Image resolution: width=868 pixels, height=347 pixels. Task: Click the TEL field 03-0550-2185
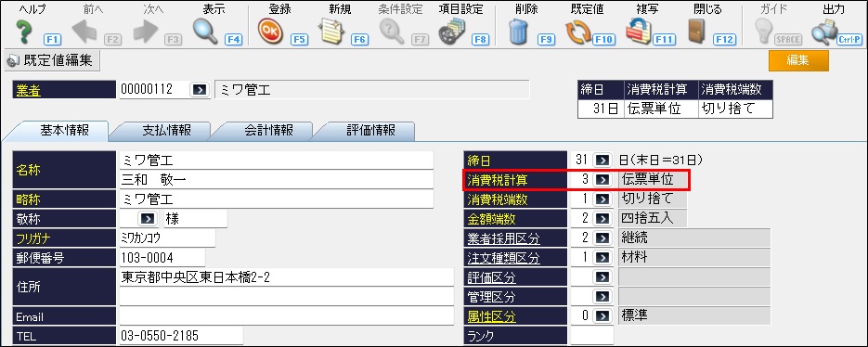click(181, 335)
